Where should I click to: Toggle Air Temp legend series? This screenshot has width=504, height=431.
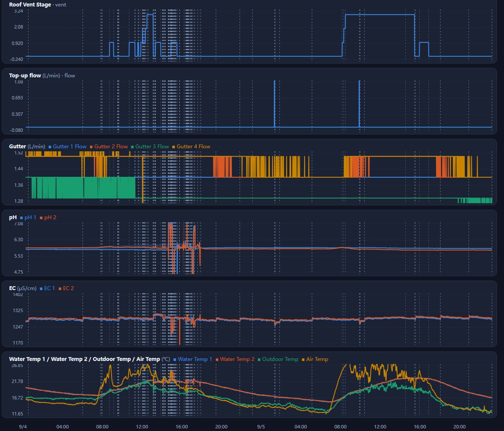pyautogui.click(x=315, y=359)
